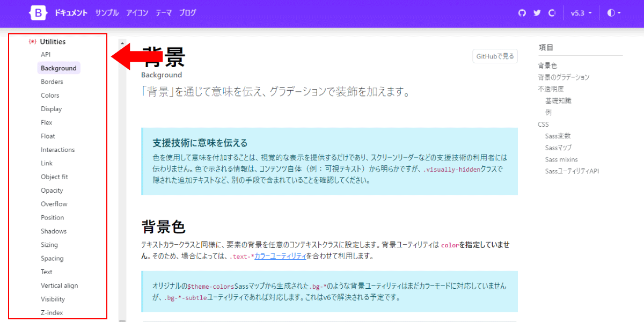This screenshot has height=322, width=644.
Task: Jump to 例 in table of contents
Action: pyautogui.click(x=548, y=113)
